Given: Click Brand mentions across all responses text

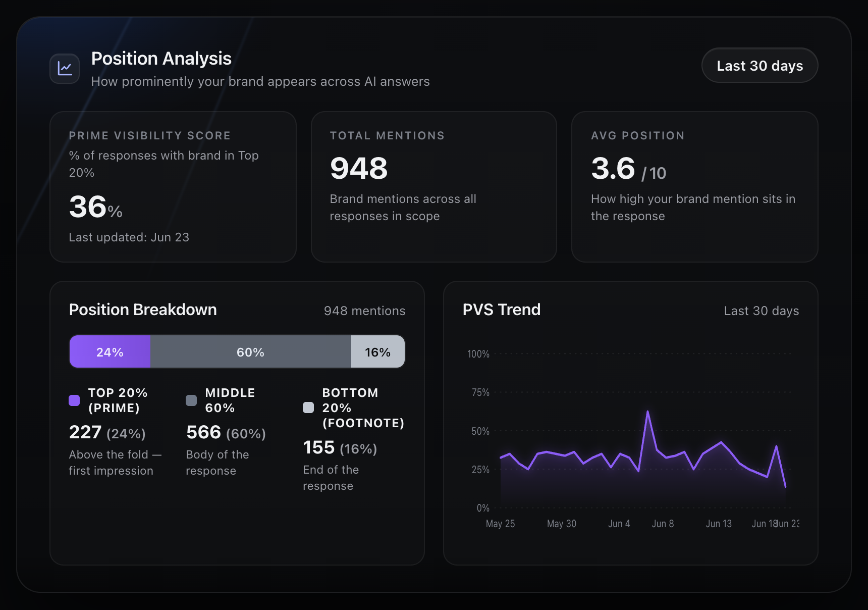Looking at the screenshot, I should click(403, 208).
